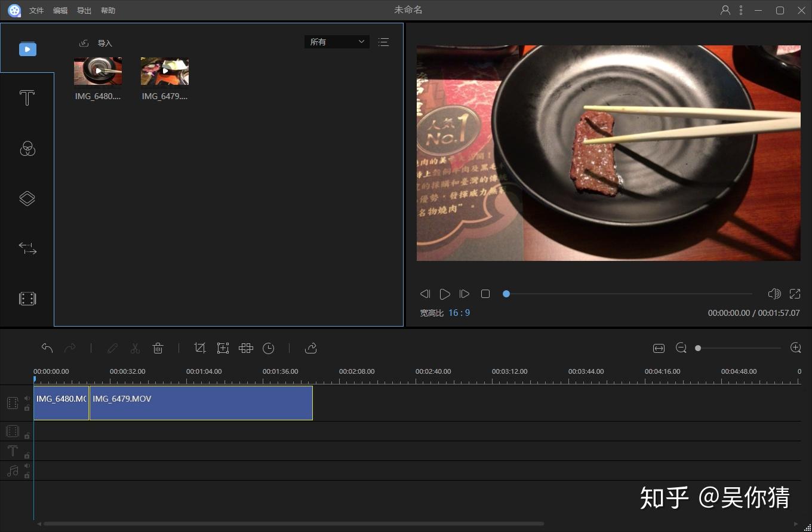Select the Mosaic tool
The height and width of the screenshot is (532, 812).
246,348
